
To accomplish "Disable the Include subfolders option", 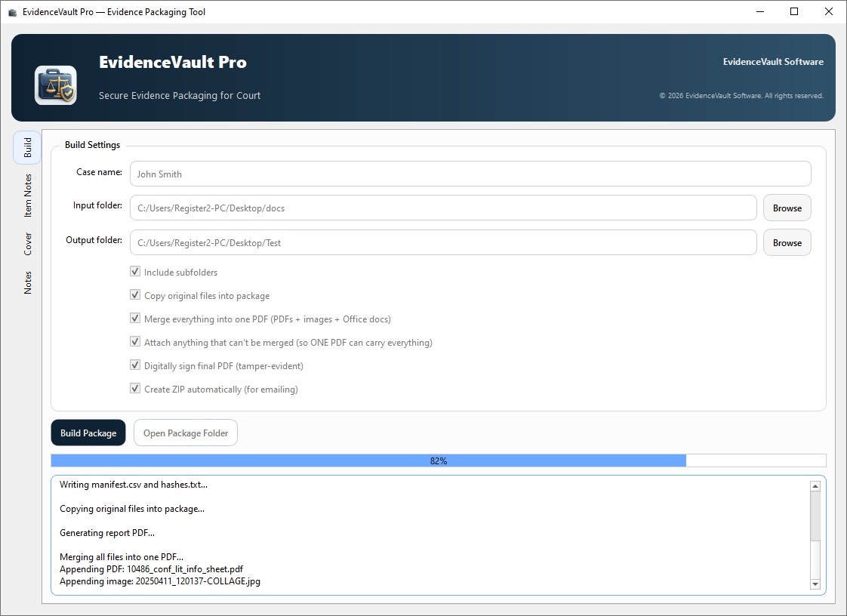I will tap(135, 271).
